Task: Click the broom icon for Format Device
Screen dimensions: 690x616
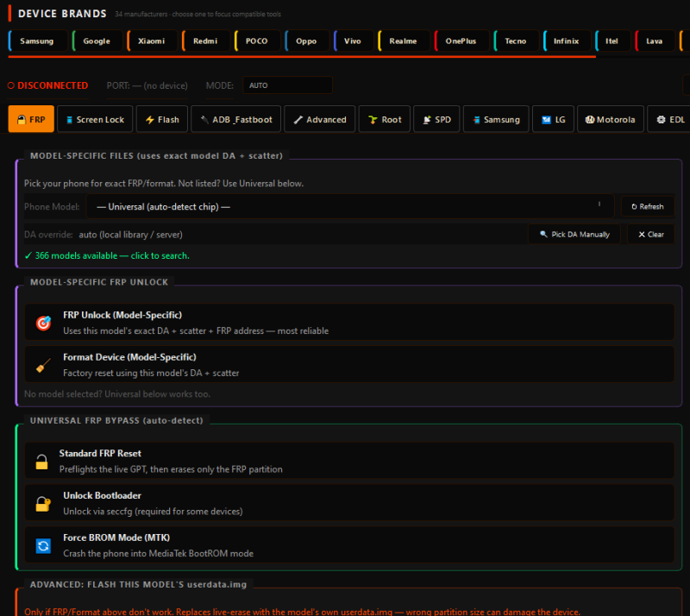Action: 43,365
